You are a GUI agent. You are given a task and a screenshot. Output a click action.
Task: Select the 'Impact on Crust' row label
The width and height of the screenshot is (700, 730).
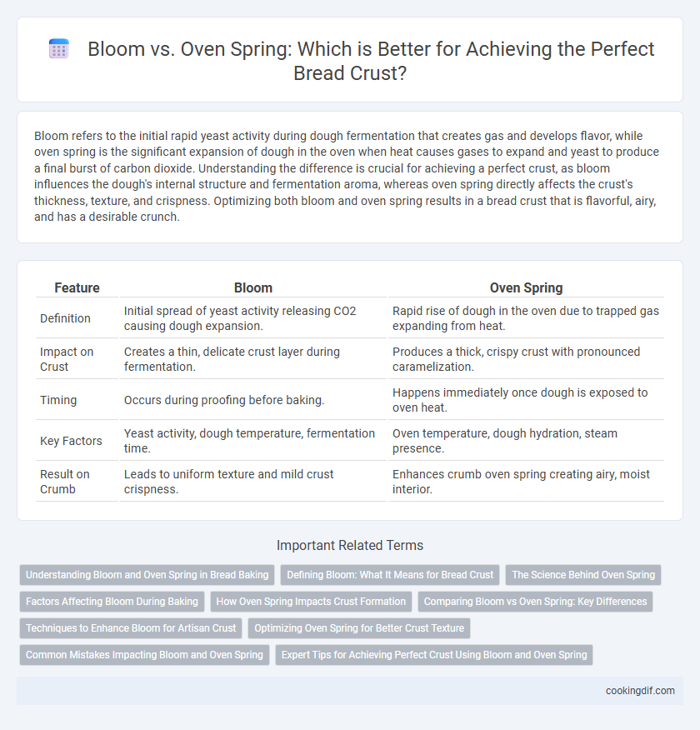pos(67,359)
